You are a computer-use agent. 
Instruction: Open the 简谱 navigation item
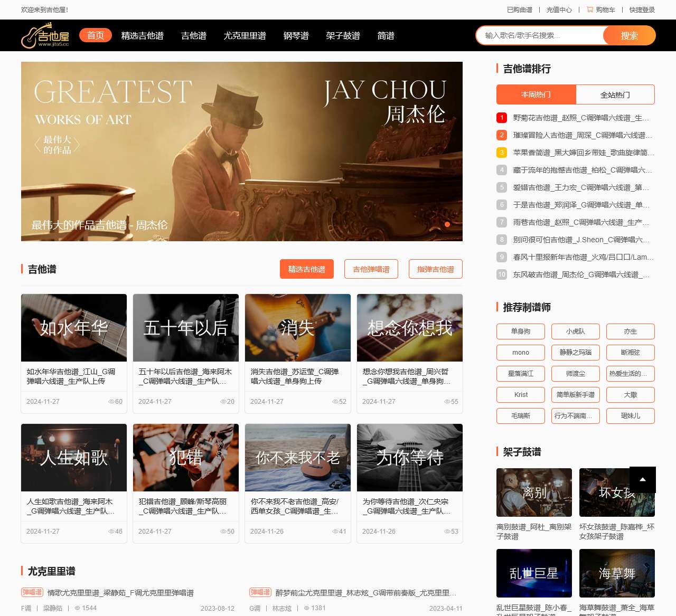pyautogui.click(x=386, y=36)
